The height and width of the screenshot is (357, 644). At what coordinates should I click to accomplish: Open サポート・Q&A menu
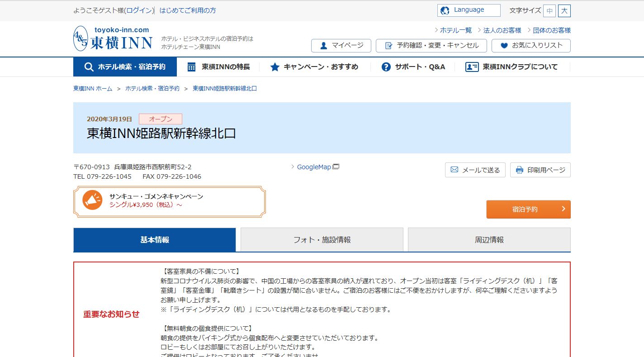click(413, 67)
